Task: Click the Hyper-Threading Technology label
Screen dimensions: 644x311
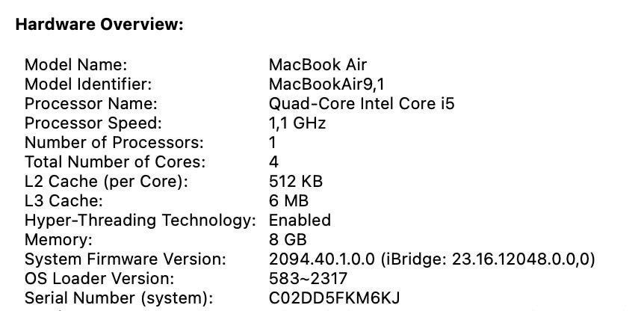Action: click(140, 221)
